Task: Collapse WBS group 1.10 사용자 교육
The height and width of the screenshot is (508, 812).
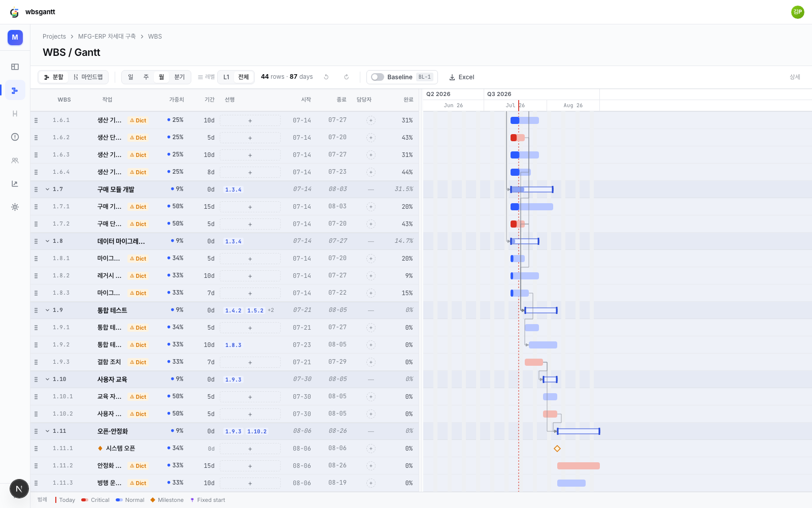Action: 48,379
